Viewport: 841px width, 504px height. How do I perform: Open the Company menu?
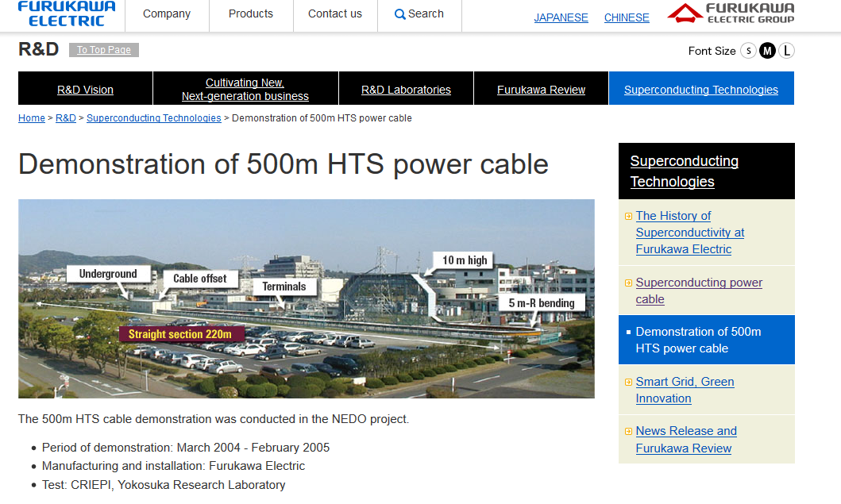[167, 14]
